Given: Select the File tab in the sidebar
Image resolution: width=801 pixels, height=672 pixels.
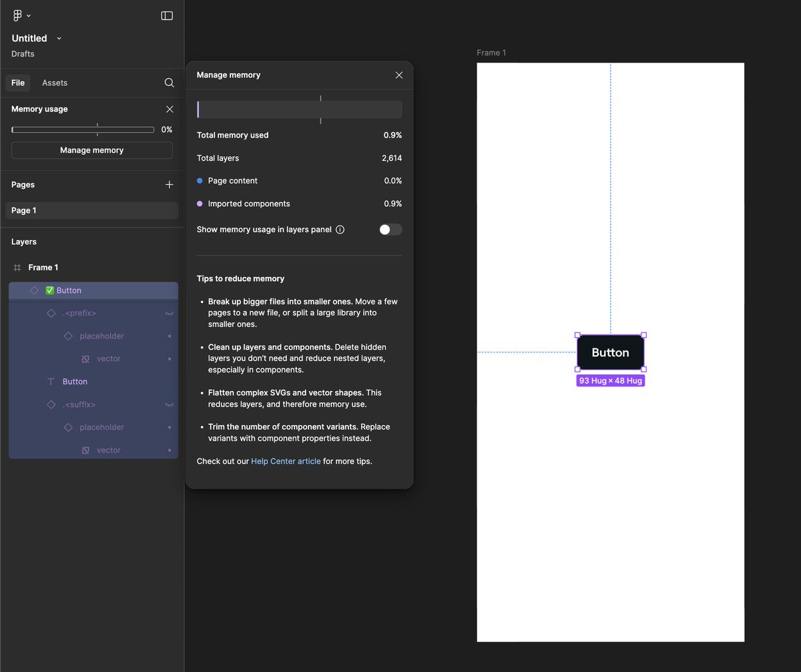Looking at the screenshot, I should 18,83.
